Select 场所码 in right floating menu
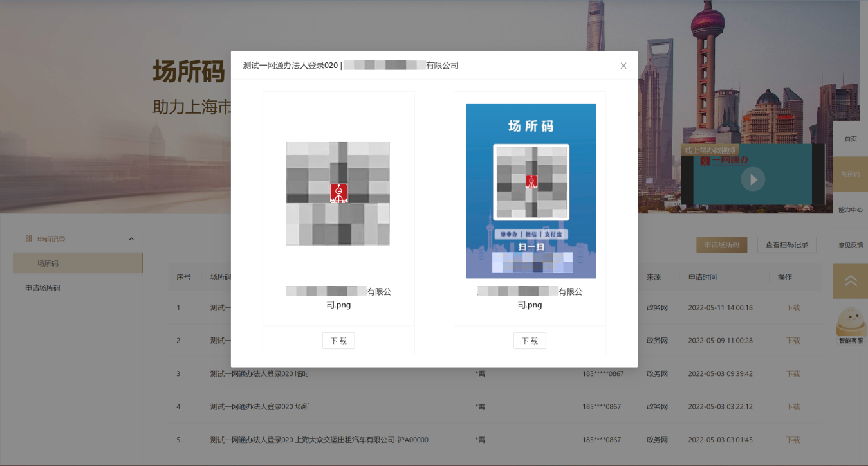This screenshot has height=466, width=868. tap(850, 174)
